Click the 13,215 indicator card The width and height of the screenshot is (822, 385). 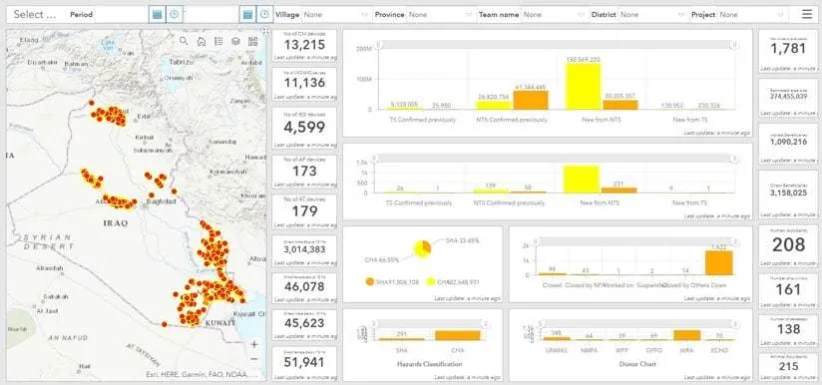tap(305, 46)
